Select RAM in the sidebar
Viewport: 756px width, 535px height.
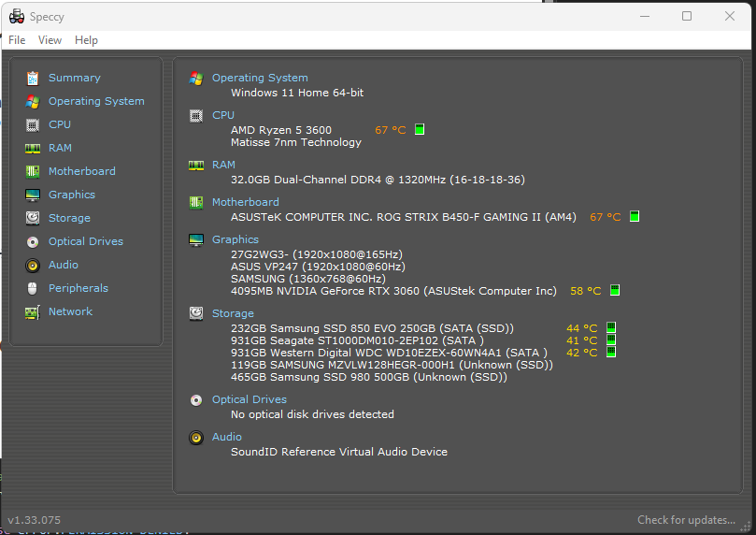tap(60, 148)
